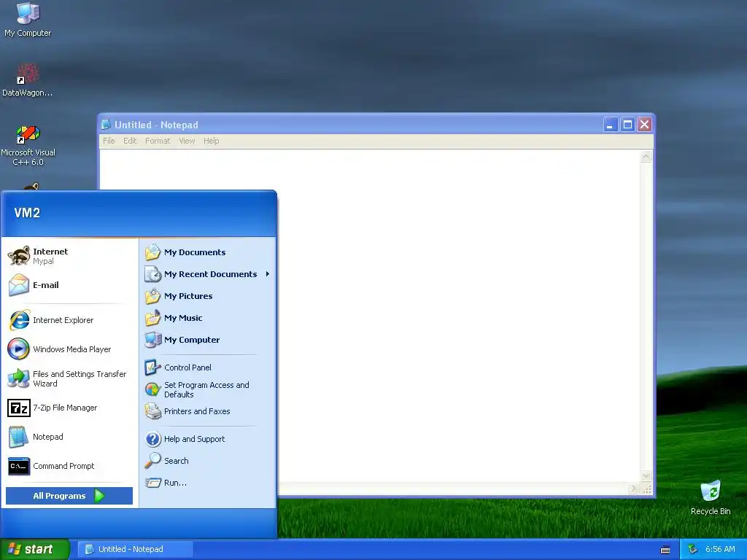The image size is (747, 560).
Task: Open 7-Zip File Manager
Action: [x=69, y=408]
